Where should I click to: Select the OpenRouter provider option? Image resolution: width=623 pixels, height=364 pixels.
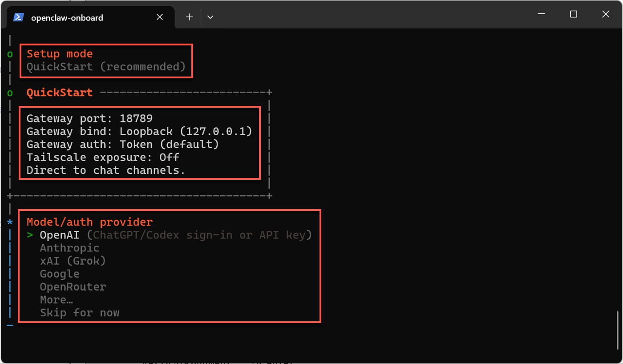click(x=73, y=287)
